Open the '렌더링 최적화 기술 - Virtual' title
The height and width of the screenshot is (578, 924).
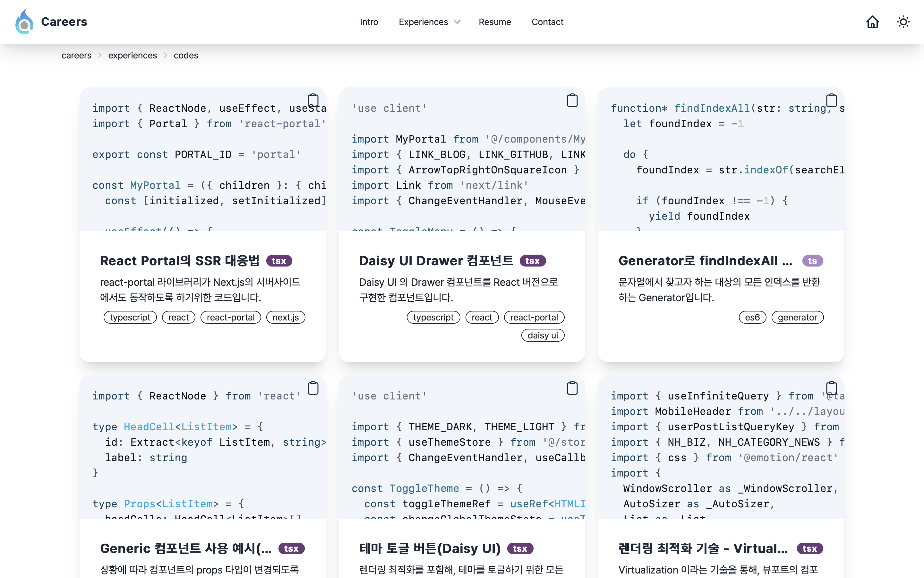[703, 548]
